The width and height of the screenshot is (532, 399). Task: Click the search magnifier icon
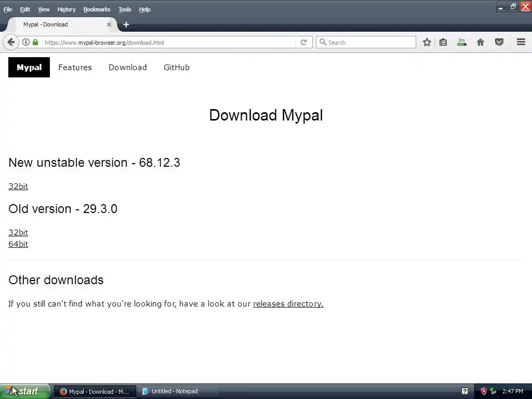(x=323, y=42)
